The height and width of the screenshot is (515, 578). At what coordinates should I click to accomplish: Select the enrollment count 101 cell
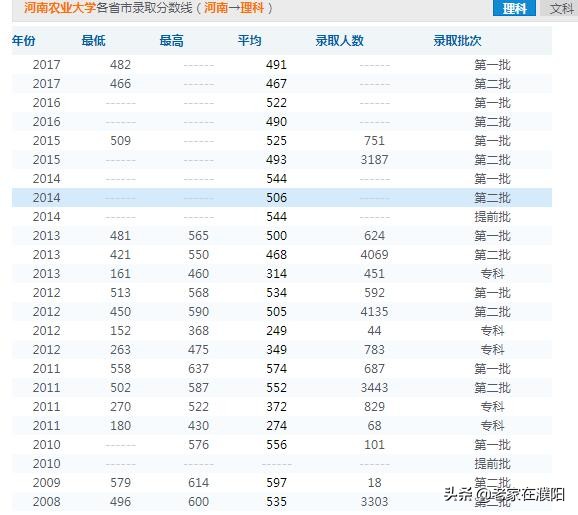375,445
